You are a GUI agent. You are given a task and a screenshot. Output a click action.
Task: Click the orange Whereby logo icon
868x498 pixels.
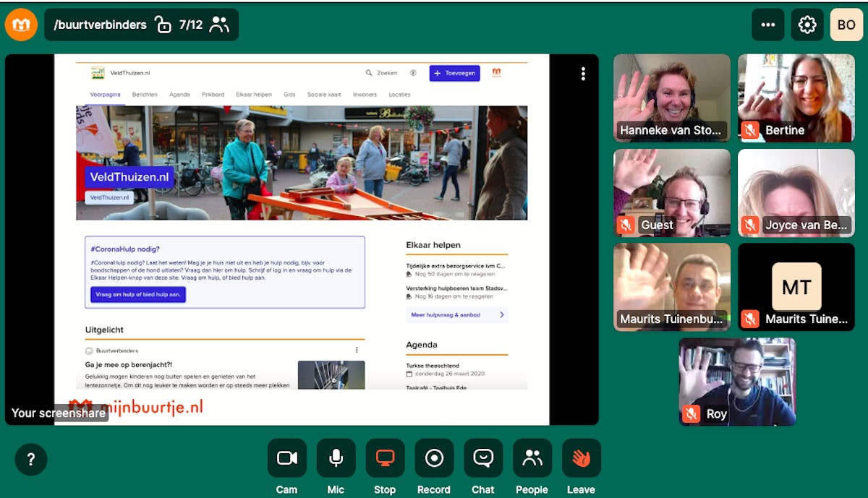[x=21, y=25]
